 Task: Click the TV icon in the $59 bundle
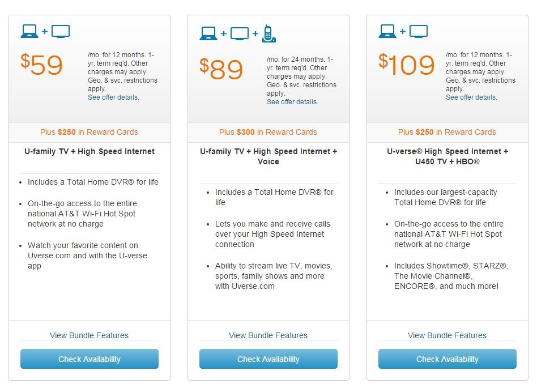tap(61, 31)
